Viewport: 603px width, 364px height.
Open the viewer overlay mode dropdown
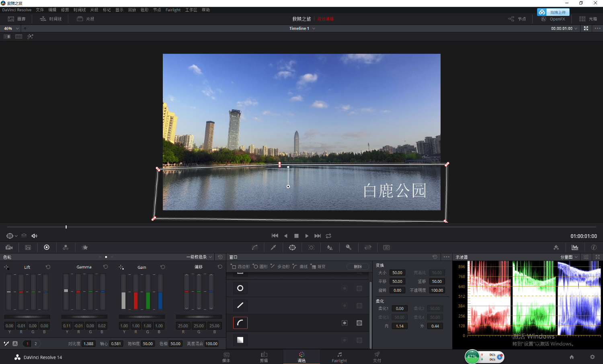12,236
